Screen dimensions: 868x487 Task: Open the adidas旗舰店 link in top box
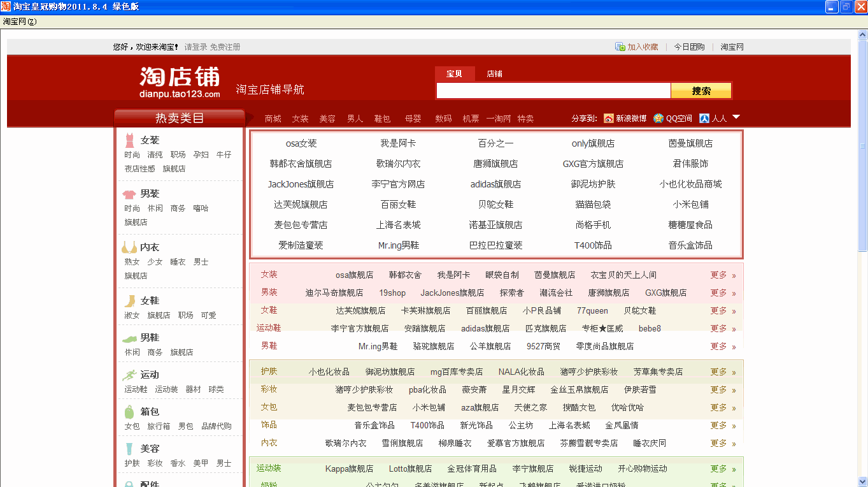(x=495, y=184)
